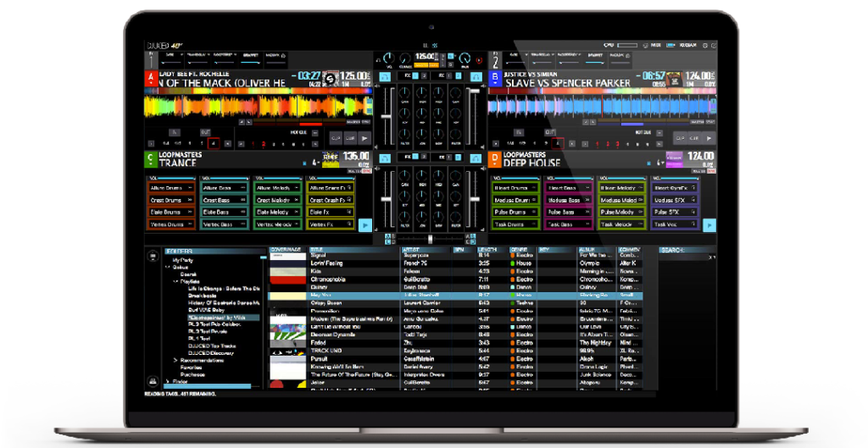868x448 pixels.
Task: Expand the Recommendations folder
Action: click(175, 360)
